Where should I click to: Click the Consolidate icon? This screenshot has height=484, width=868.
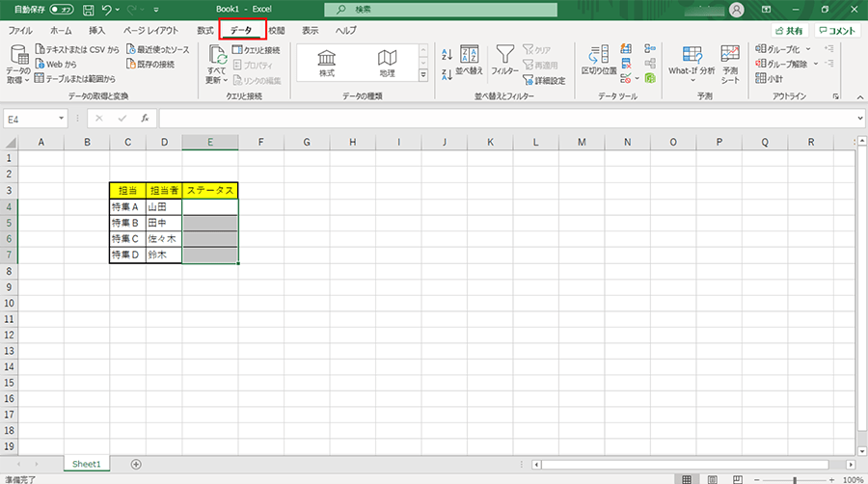[650, 49]
